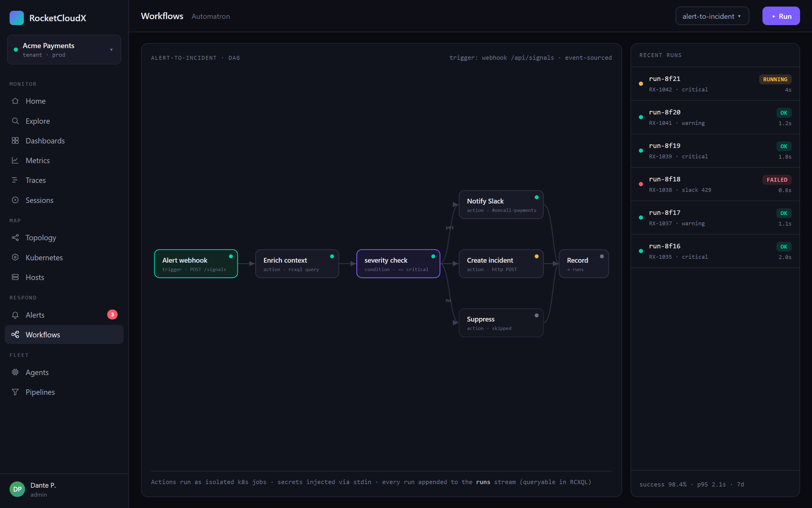Open Home via its house icon
The height and width of the screenshot is (508, 812).
[x=15, y=101]
